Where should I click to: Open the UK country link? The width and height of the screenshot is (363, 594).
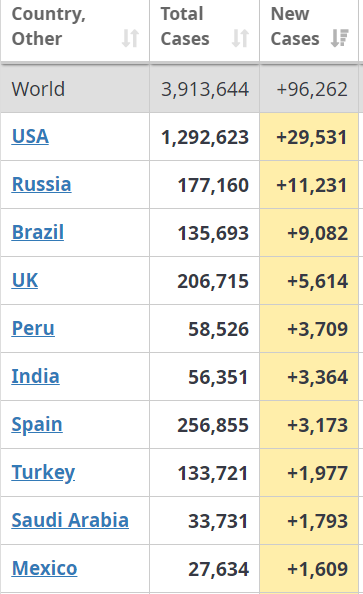(25, 280)
